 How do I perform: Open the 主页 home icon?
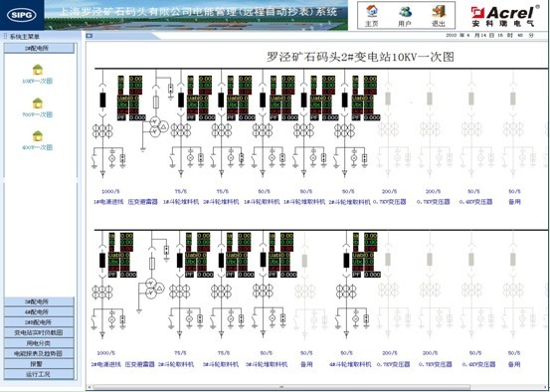(x=371, y=11)
